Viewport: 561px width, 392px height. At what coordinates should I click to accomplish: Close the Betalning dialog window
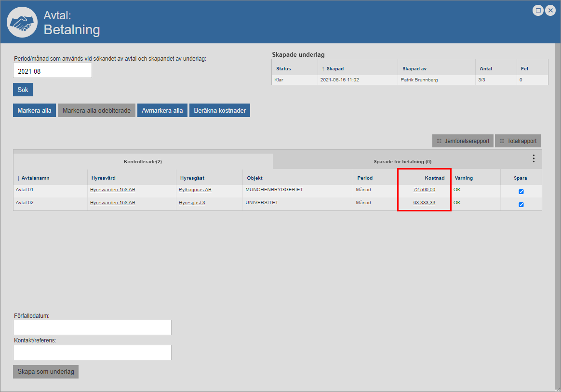[x=550, y=10]
